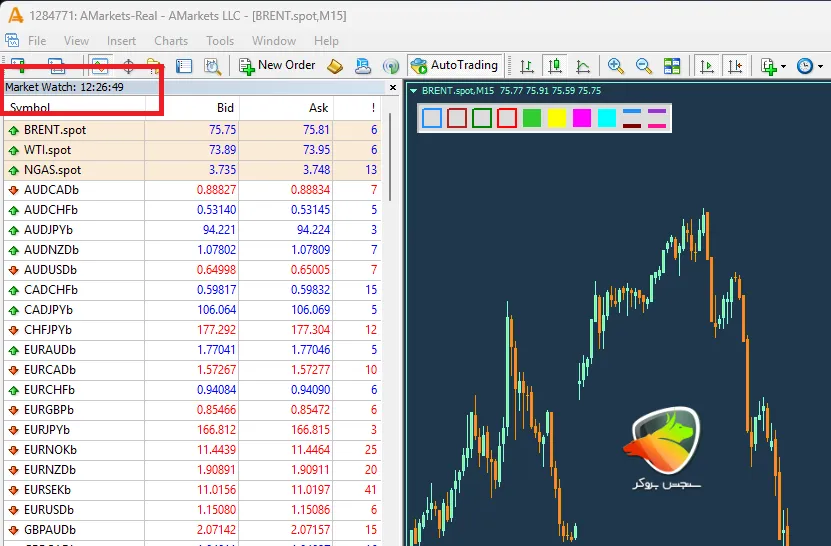The width and height of the screenshot is (831, 546).
Task: Open the View menu
Action: [x=76, y=41]
